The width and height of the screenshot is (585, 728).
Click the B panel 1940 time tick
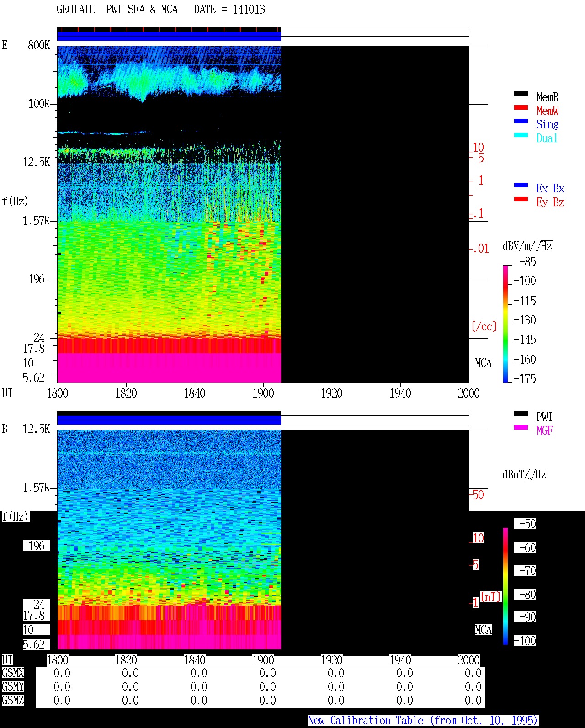tap(400, 660)
